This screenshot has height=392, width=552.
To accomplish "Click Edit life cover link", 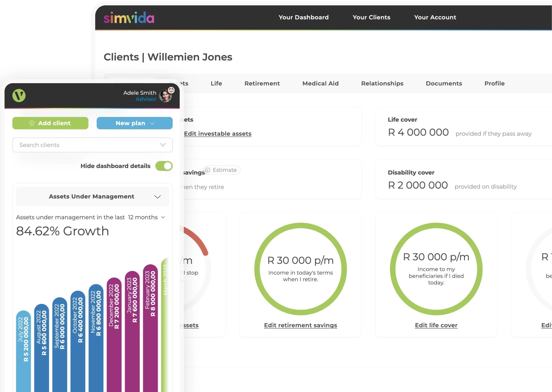I will coord(436,325).
